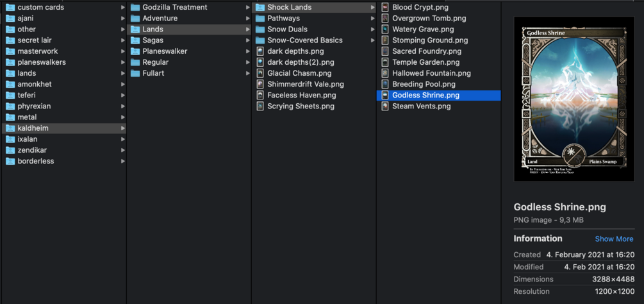Click the Steam Vents.png file icon
Viewport: 644px width, 304px height.
pyautogui.click(x=385, y=106)
